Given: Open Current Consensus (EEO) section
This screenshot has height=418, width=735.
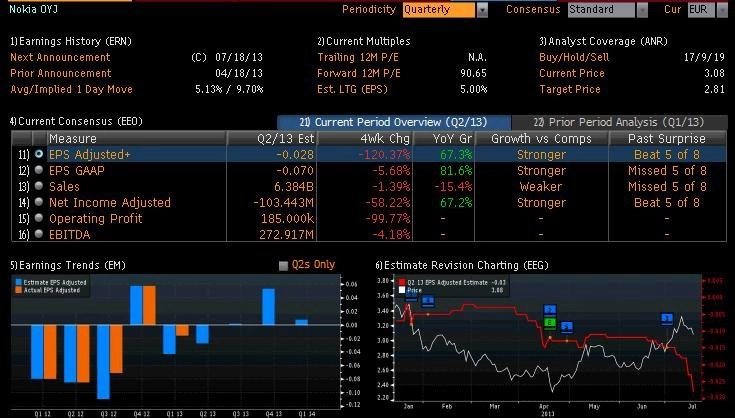Looking at the screenshot, I should [x=76, y=121].
